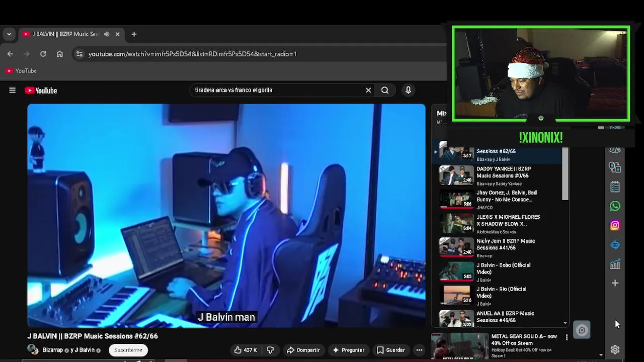Start voice search with the microphone icon
This screenshot has height=362, width=644.
pyautogui.click(x=408, y=90)
